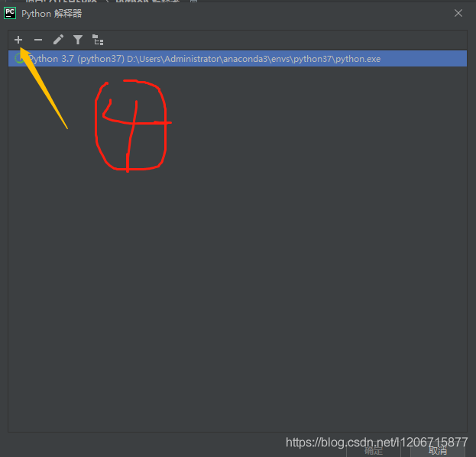Click the show paths tree icon
Viewport: 476px width, 457px height.
pos(98,40)
